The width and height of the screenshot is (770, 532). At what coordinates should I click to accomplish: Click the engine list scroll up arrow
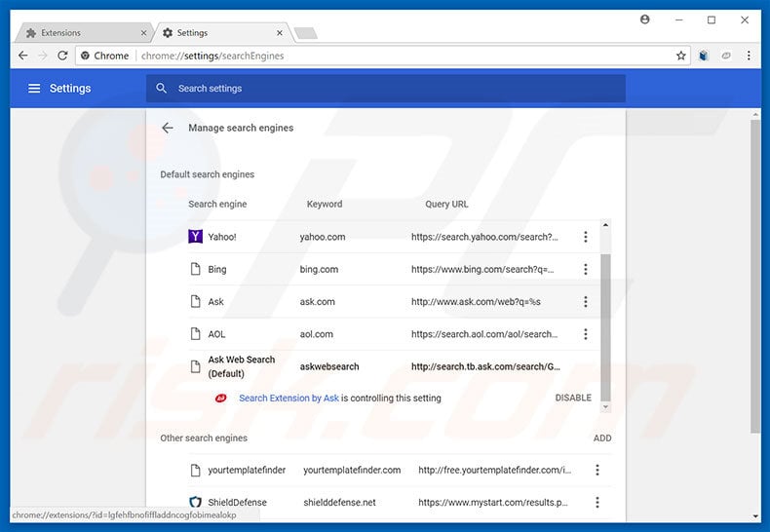(x=605, y=225)
